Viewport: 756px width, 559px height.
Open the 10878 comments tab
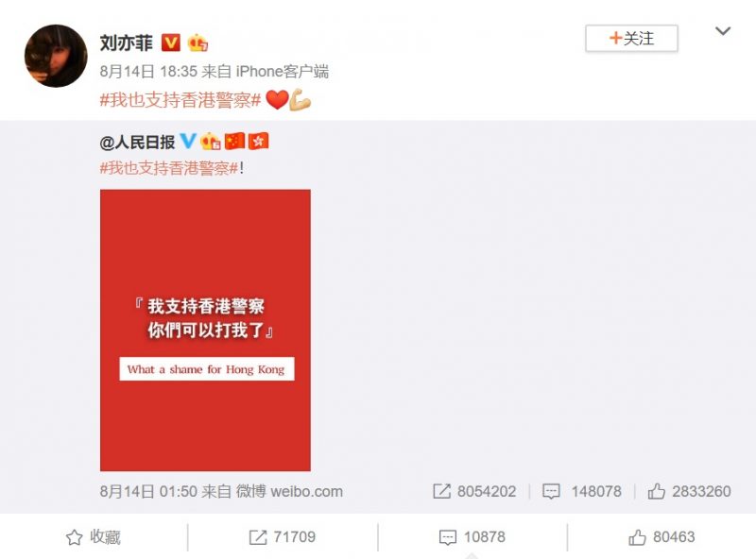pyautogui.click(x=472, y=537)
